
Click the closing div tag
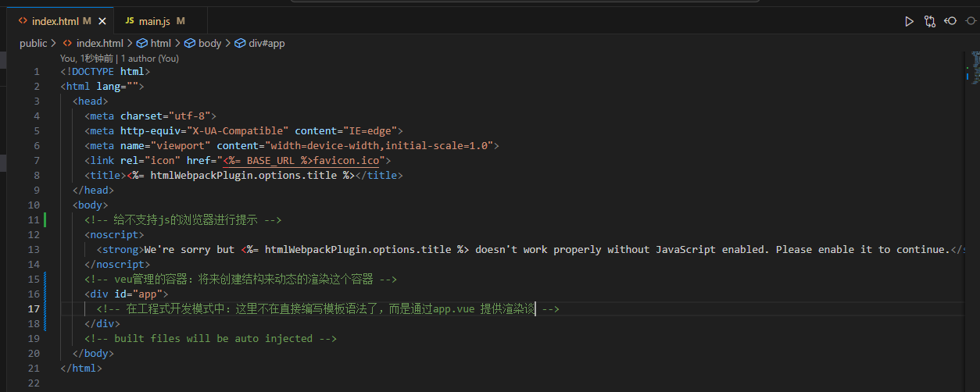pos(102,324)
